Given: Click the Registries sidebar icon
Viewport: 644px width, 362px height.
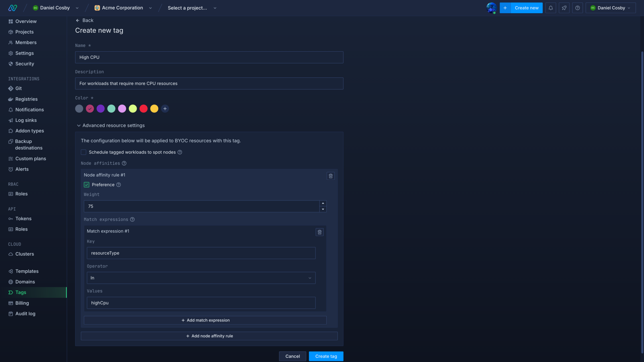Looking at the screenshot, I should pyautogui.click(x=11, y=99).
